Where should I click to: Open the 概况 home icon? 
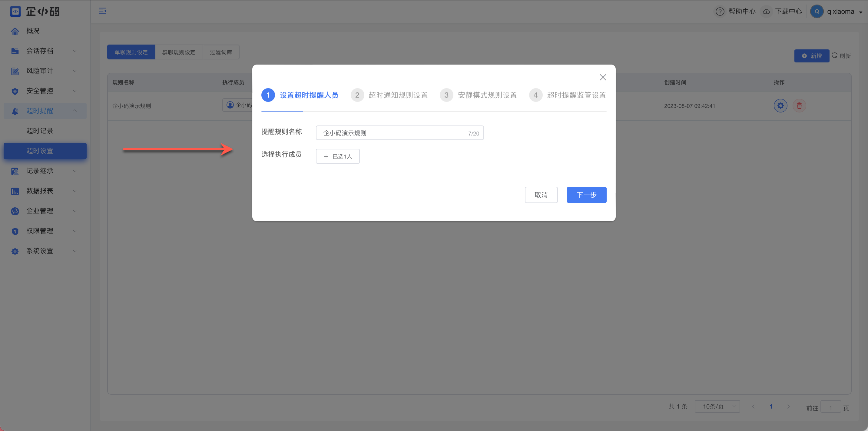(x=15, y=31)
